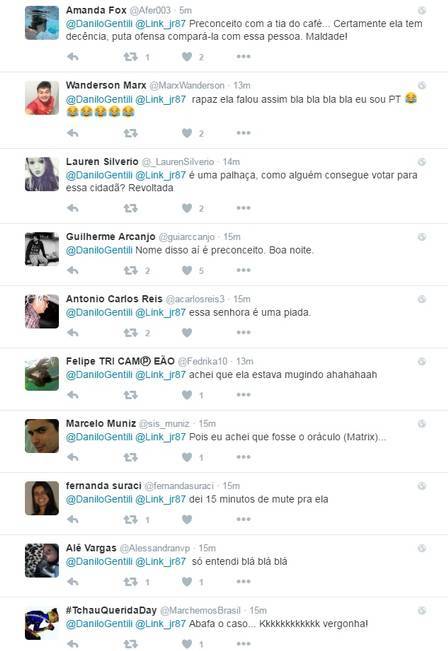
Task: Open Marcelo Muniz's avatar picture
Action: [x=42, y=436]
